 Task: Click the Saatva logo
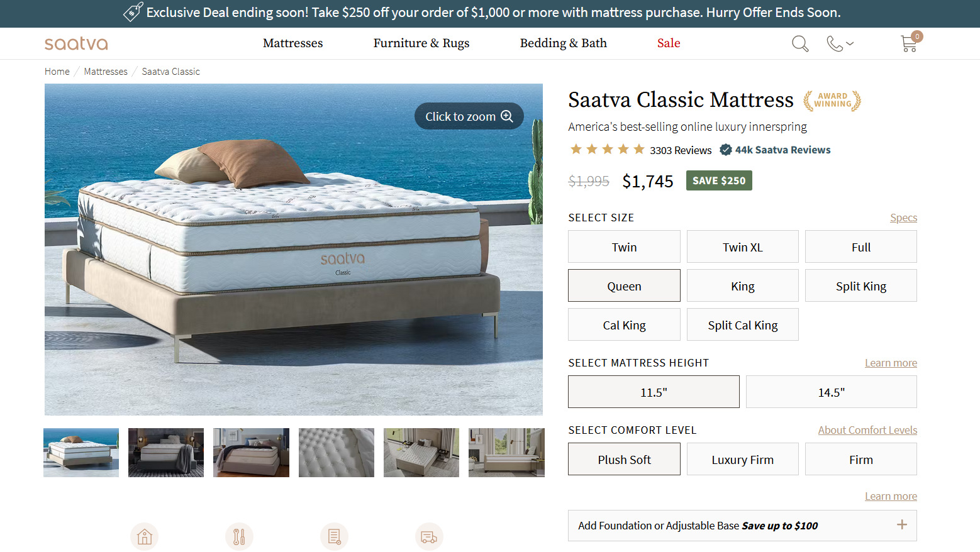76,43
